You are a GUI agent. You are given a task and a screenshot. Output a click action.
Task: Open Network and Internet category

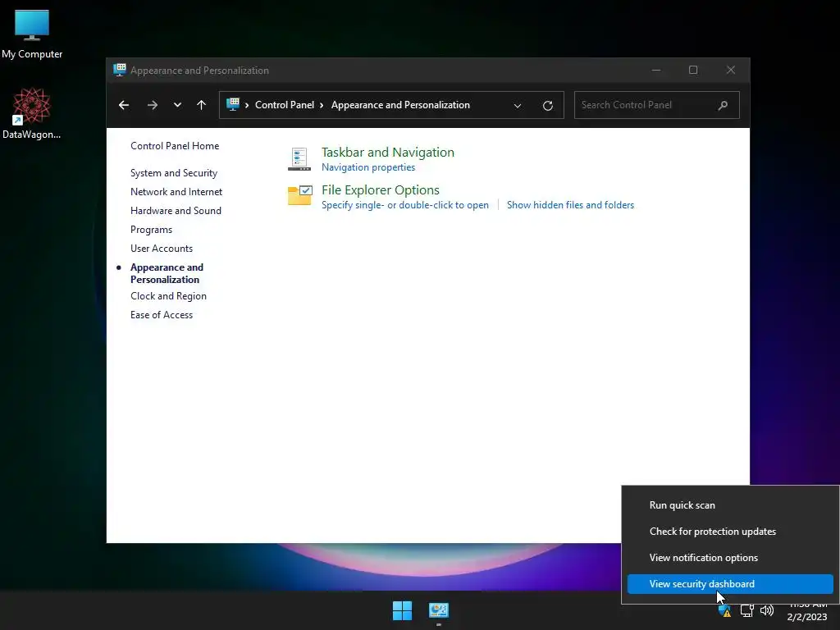(x=176, y=192)
